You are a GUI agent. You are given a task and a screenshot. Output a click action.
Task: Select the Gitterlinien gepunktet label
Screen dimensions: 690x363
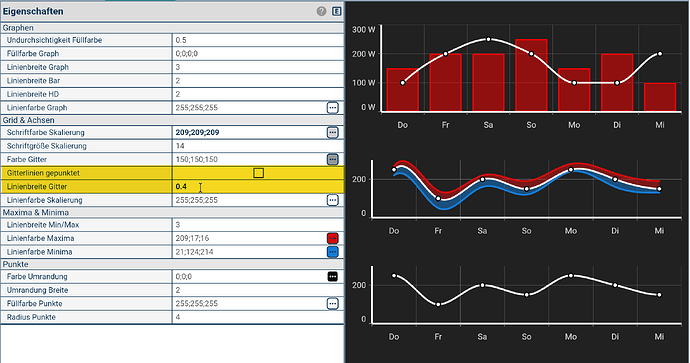pos(43,173)
